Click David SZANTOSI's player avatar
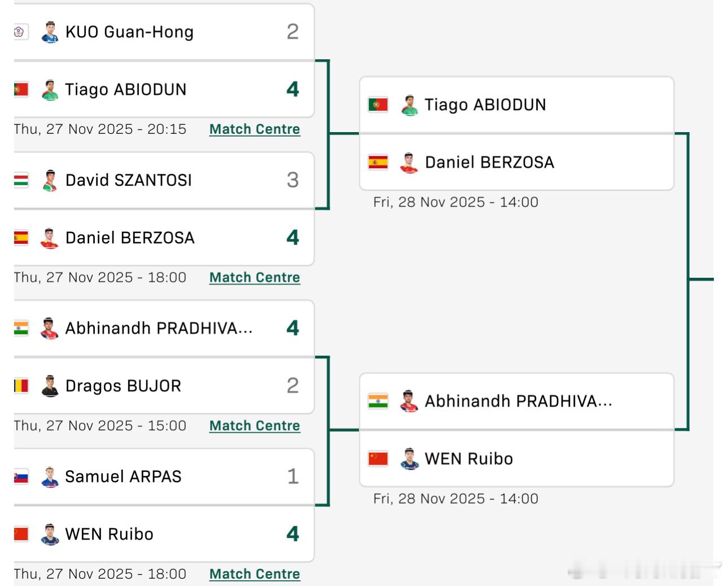728x586 pixels. (50, 181)
